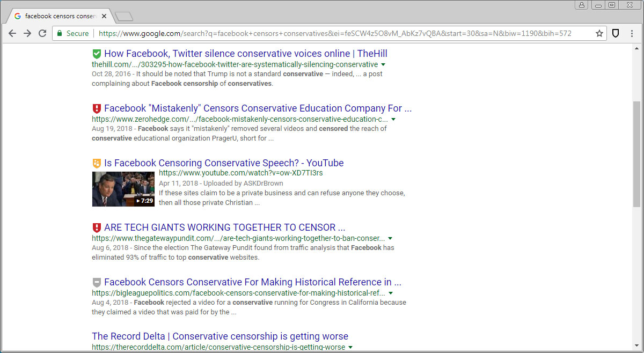Click the browser back arrow

pos(12,33)
